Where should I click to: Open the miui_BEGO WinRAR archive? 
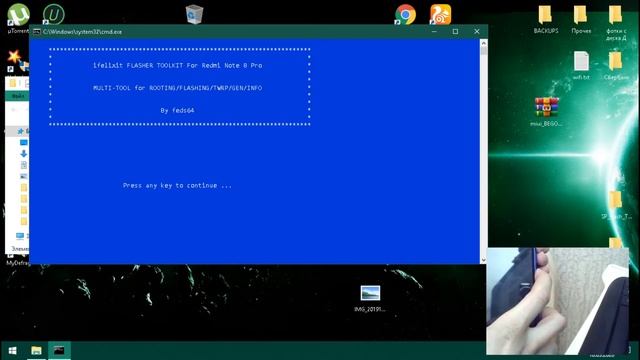[547, 111]
